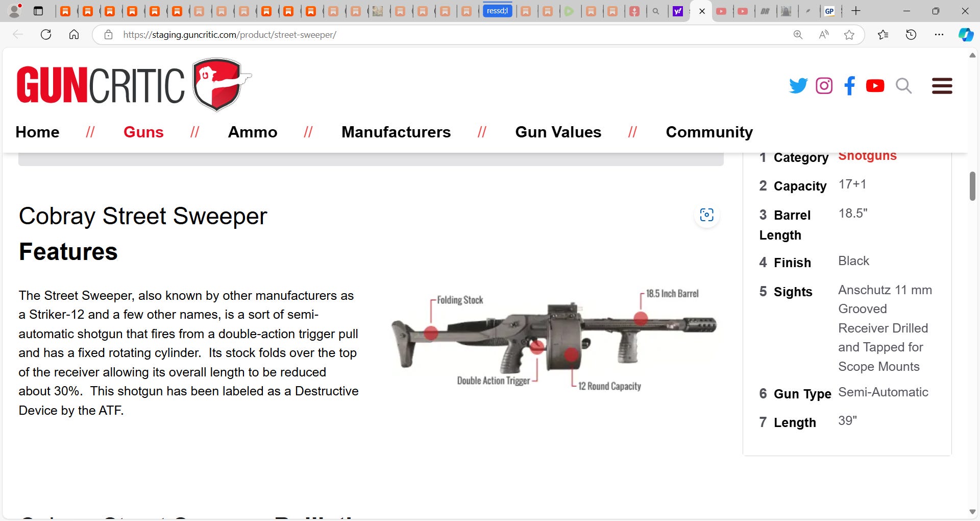Click the page vertical scrollbar thumb
The image size is (980, 521).
pos(972,186)
